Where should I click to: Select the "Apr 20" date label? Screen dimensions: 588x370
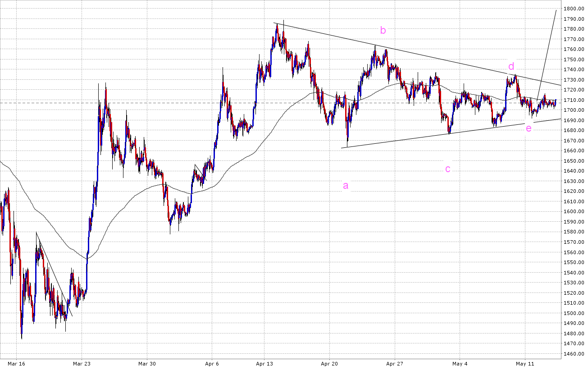[330, 364]
